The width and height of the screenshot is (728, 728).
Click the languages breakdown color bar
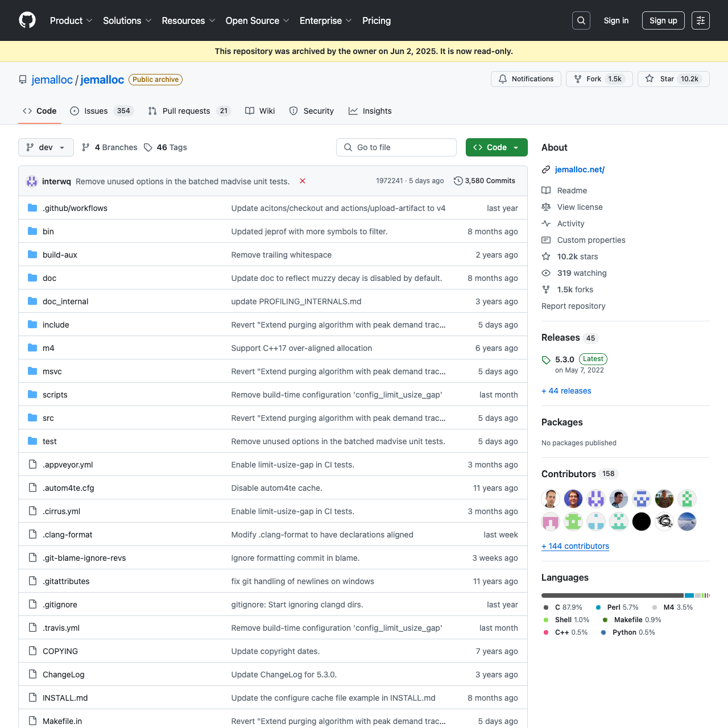click(x=626, y=595)
